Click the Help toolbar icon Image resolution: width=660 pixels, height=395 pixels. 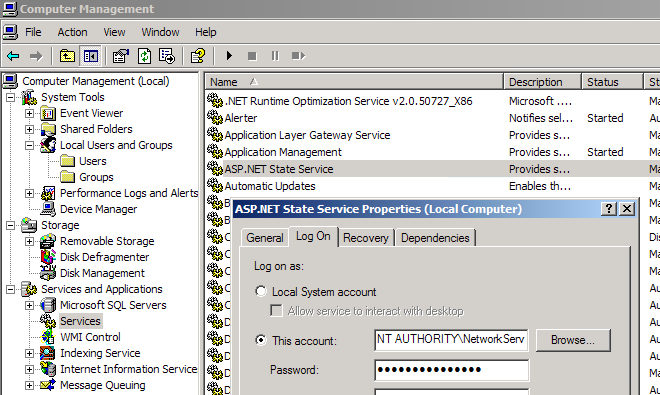[x=197, y=56]
